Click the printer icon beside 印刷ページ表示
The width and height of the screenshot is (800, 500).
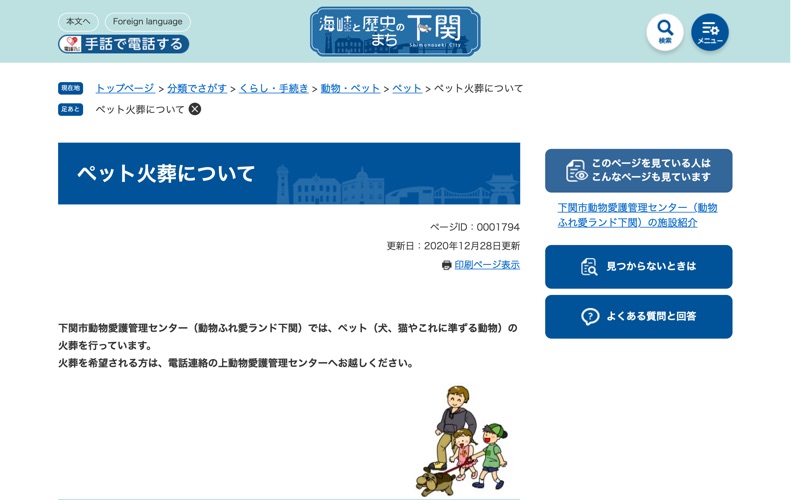(446, 265)
